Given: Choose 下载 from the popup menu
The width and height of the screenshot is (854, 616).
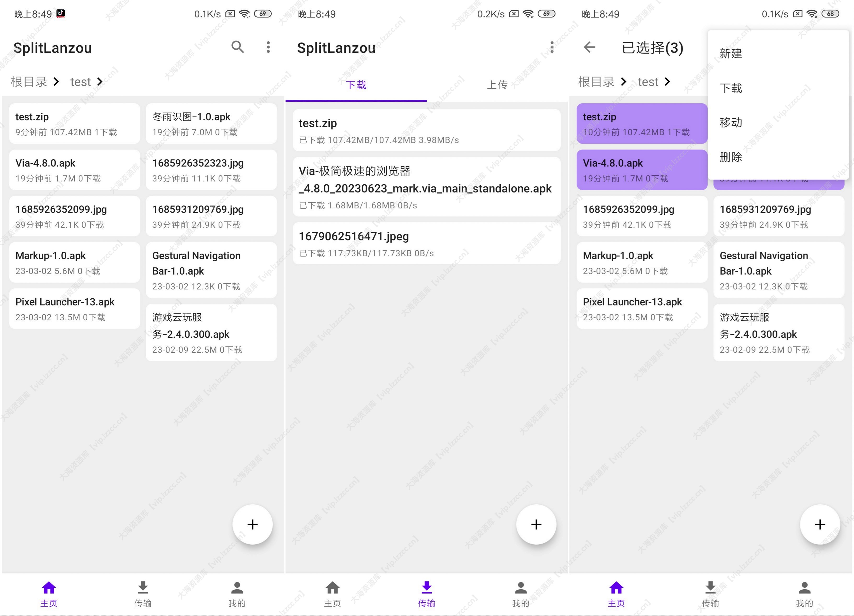Looking at the screenshot, I should point(778,88).
